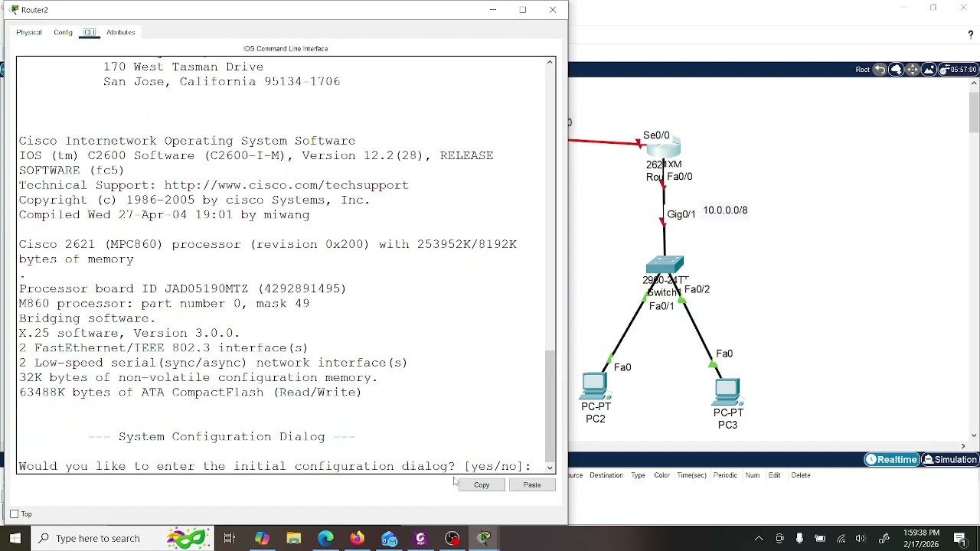Click the set background image icon

(x=929, y=70)
